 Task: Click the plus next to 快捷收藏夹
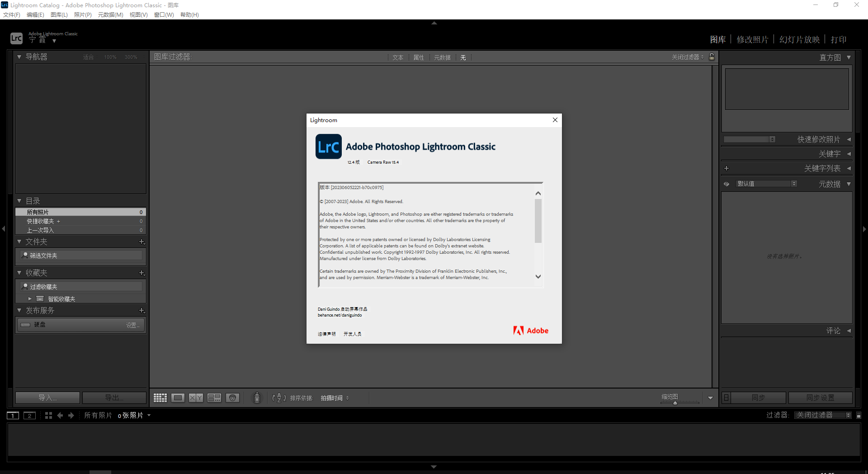click(58, 221)
